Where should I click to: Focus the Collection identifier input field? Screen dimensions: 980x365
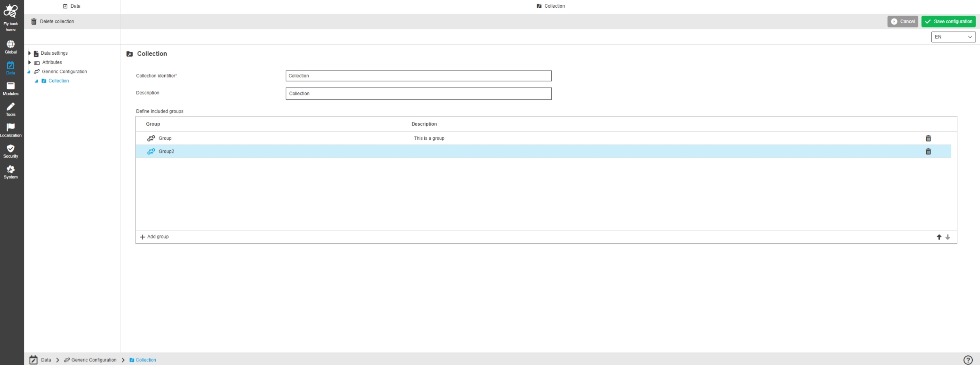(419, 76)
